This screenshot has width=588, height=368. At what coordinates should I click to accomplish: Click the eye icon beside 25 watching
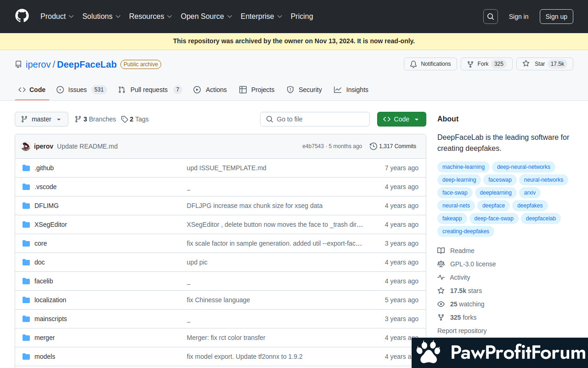441,304
